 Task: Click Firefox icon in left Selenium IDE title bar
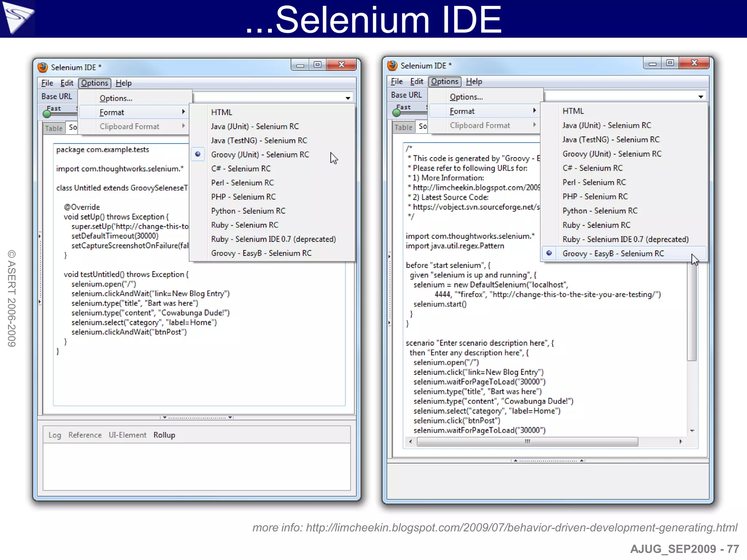(43, 67)
